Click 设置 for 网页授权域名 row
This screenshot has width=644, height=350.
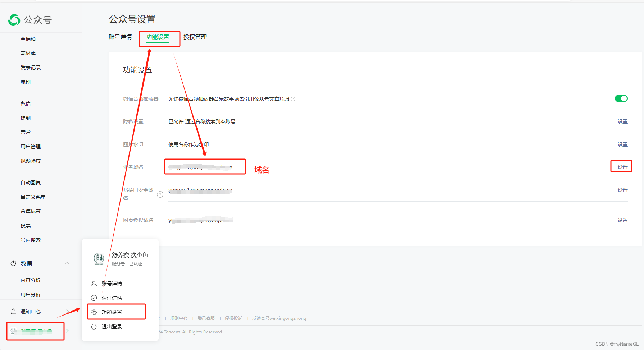click(623, 220)
